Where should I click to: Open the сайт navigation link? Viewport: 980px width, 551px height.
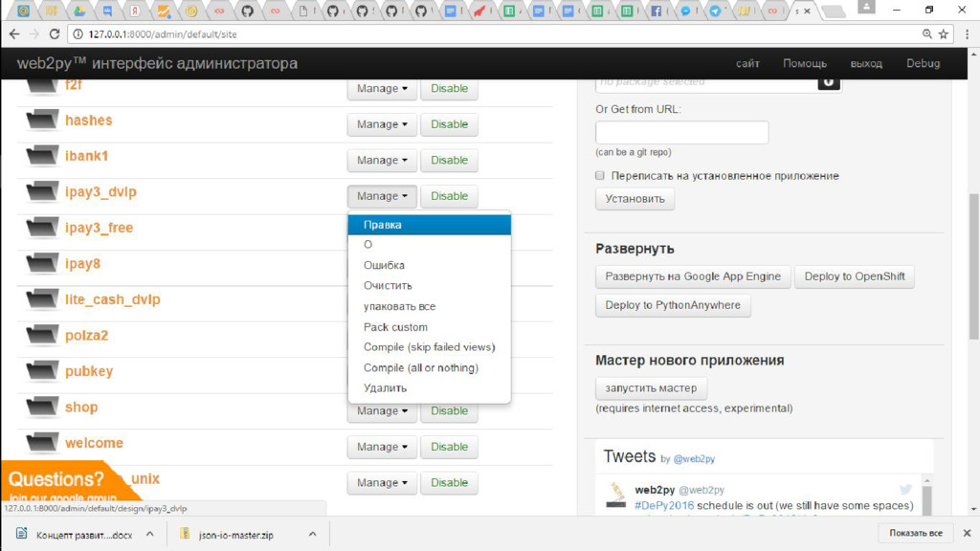(747, 64)
